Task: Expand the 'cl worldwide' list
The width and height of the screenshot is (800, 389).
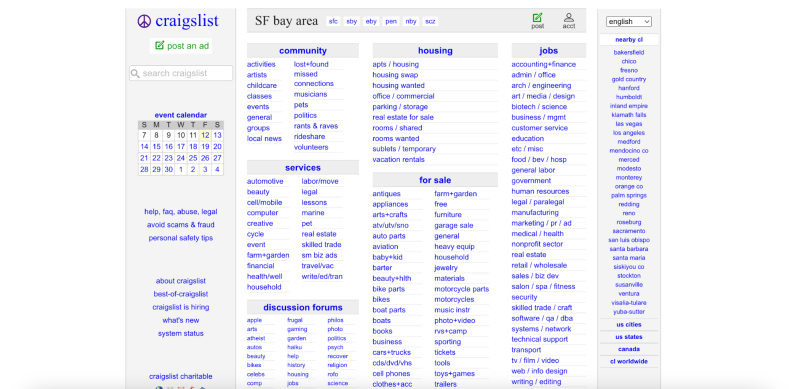Action: (x=629, y=361)
